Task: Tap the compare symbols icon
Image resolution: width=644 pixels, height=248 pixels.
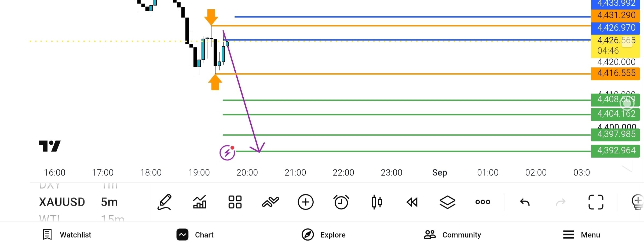Action: click(x=270, y=202)
